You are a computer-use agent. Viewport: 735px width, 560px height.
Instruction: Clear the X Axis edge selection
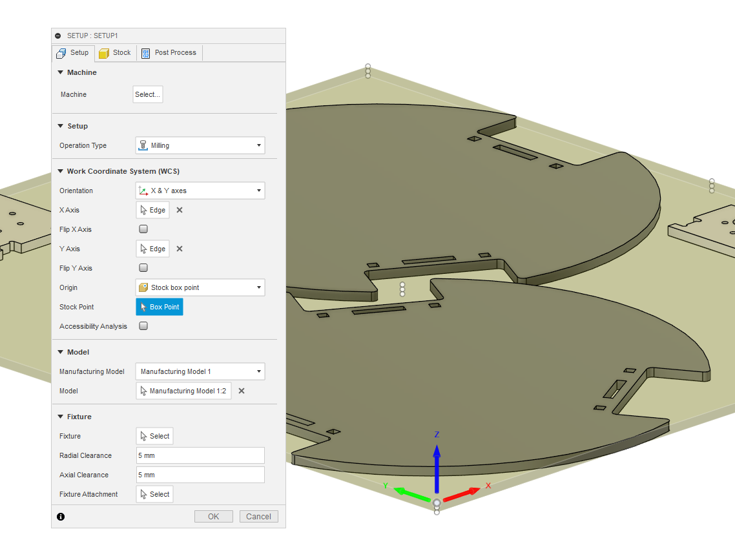click(x=180, y=210)
